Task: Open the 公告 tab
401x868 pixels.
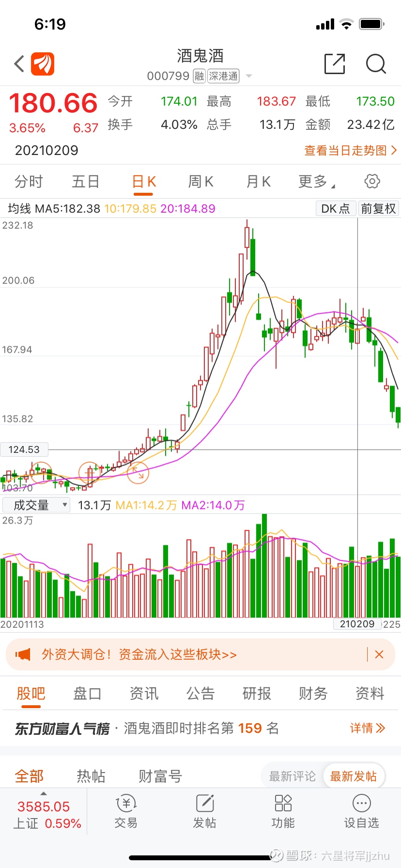Action: click(x=200, y=694)
